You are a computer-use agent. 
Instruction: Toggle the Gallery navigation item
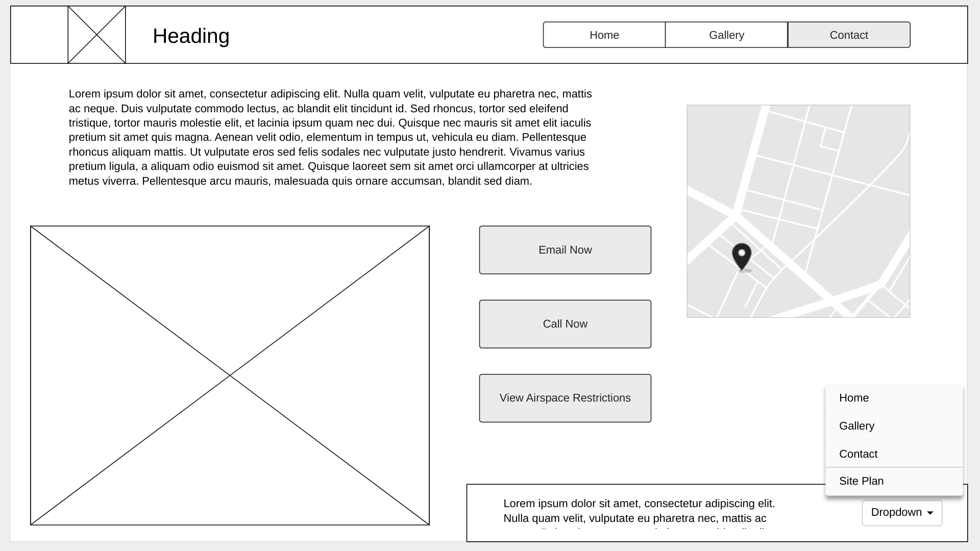726,35
